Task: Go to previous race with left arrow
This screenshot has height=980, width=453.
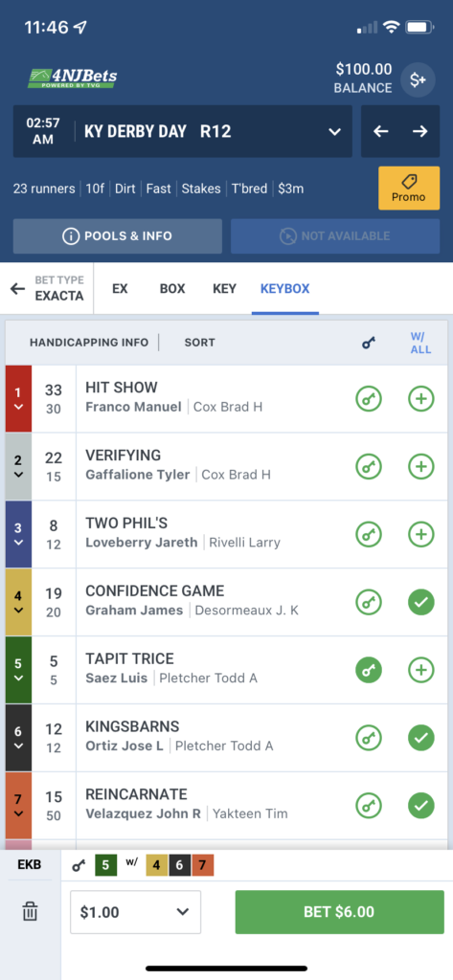Action: [x=380, y=131]
